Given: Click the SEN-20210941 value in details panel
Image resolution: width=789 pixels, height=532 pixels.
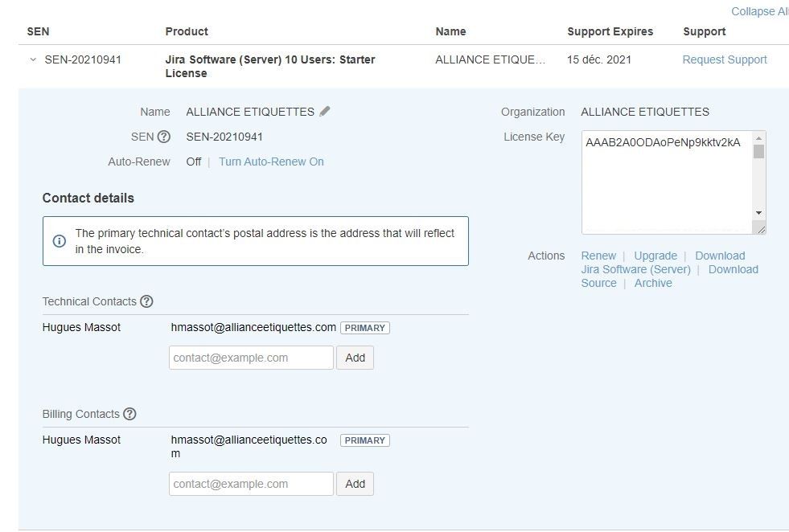Looking at the screenshot, I should [x=224, y=137].
